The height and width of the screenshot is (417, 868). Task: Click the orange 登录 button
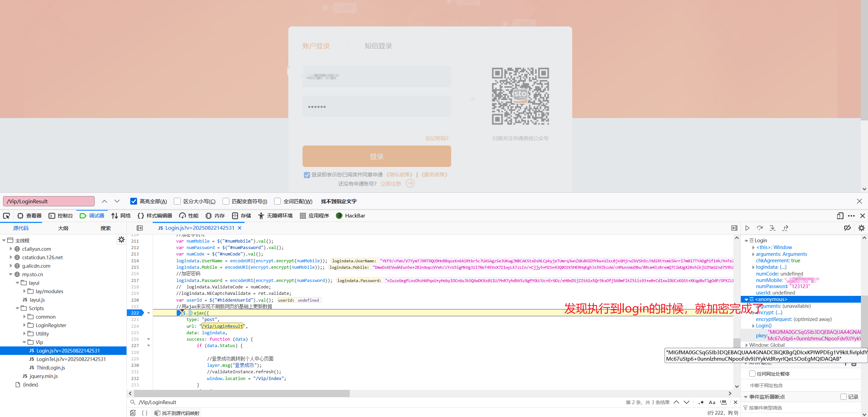(377, 156)
